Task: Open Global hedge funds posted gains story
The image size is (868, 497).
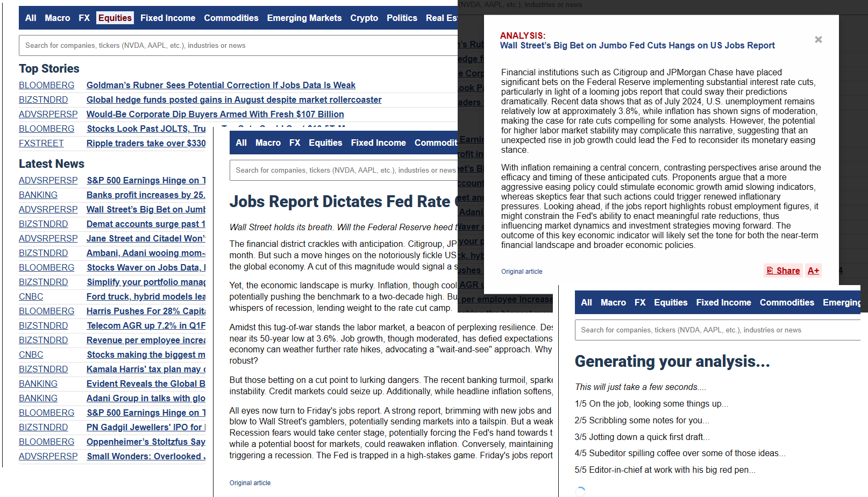Action: pos(233,100)
